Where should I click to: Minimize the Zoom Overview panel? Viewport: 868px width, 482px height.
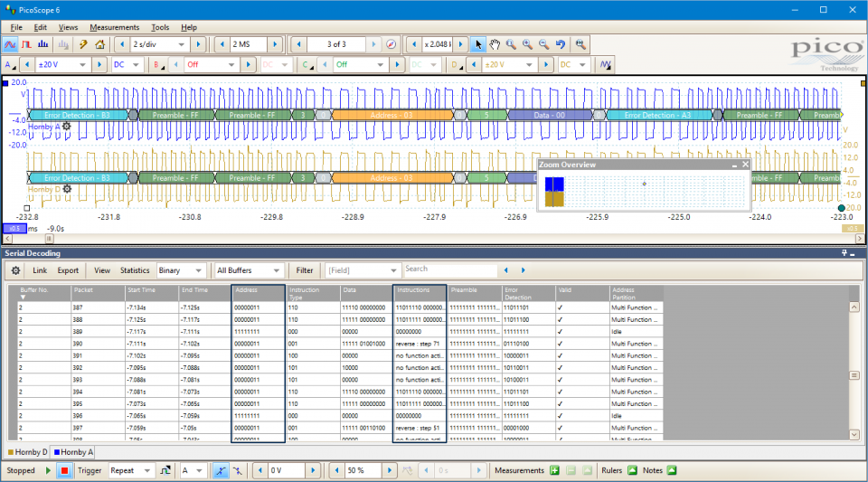pyautogui.click(x=734, y=165)
